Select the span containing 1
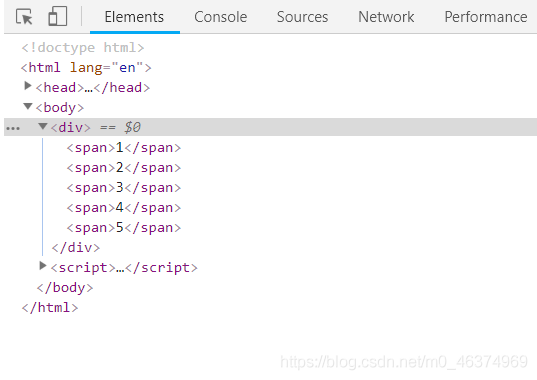Screen dimensions: 537x380 [x=124, y=148]
